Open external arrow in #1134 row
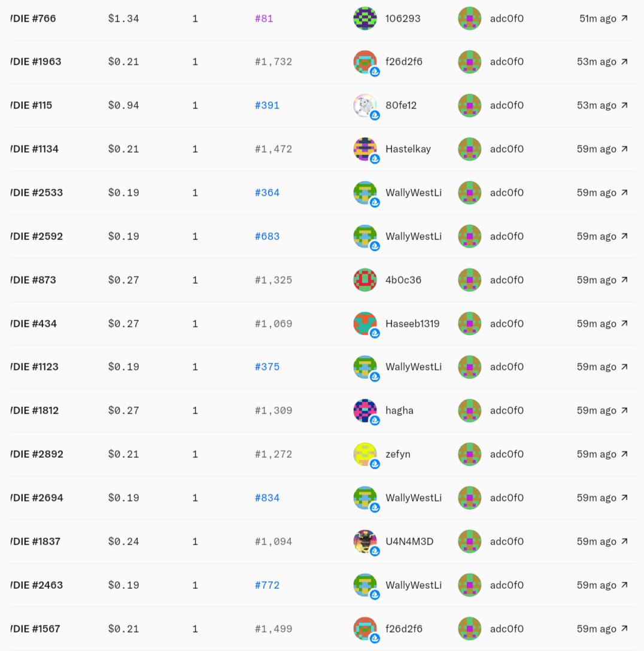The image size is (644, 651). pyautogui.click(x=624, y=149)
